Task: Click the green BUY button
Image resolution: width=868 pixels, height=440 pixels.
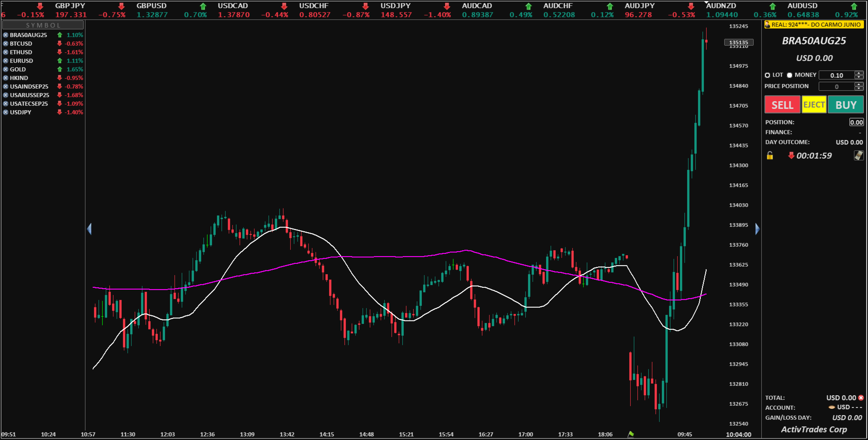Action: 846,105
